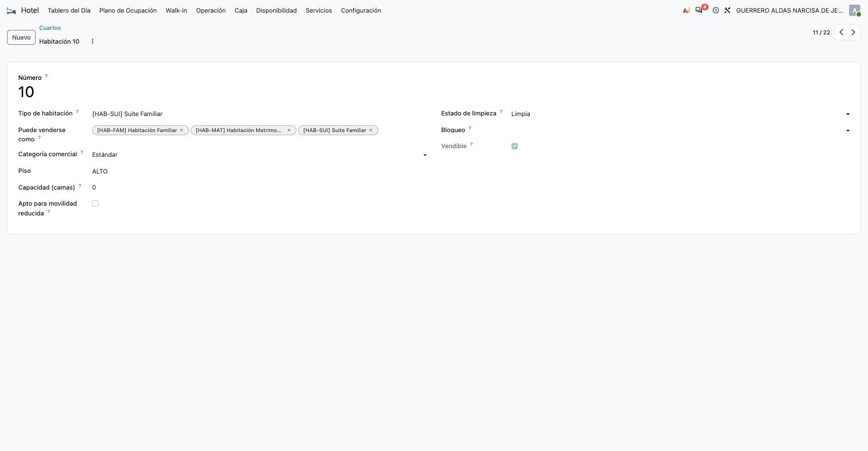Open the Caja menu
The image size is (868, 451).
click(241, 10)
